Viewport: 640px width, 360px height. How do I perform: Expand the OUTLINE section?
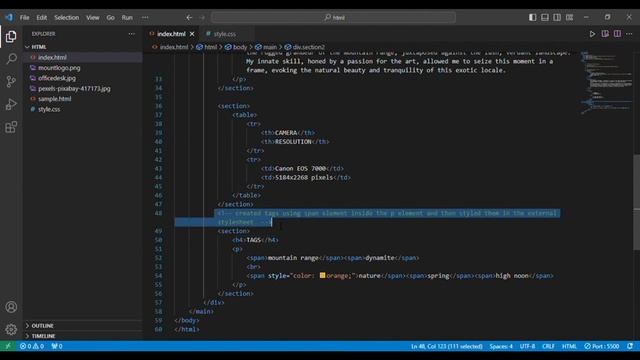click(x=42, y=326)
